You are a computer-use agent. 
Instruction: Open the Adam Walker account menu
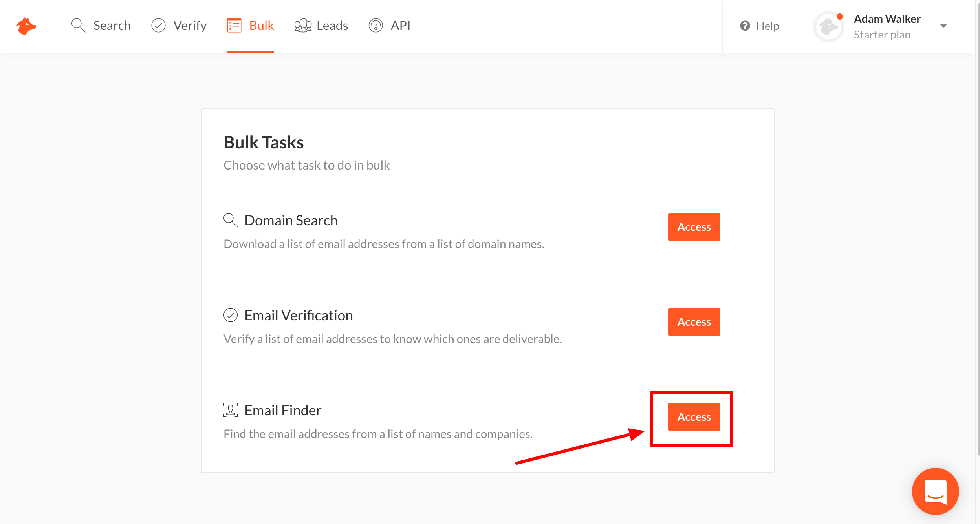click(x=887, y=19)
